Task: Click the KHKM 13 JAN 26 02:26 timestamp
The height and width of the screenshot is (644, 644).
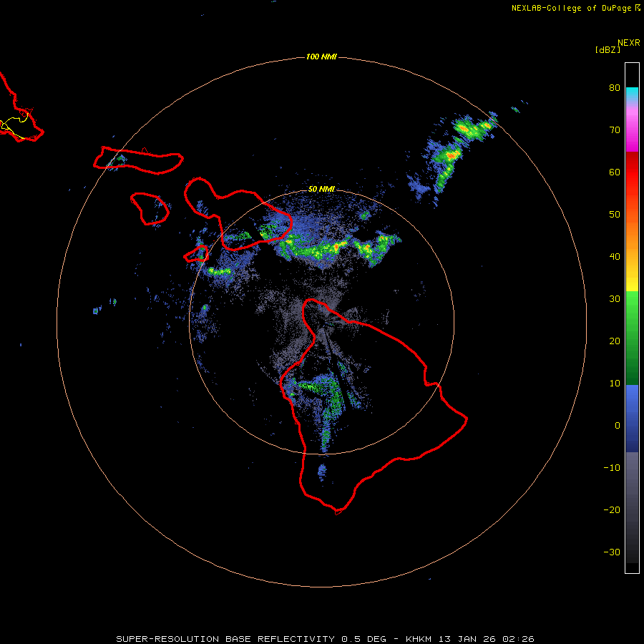Action: tap(470, 639)
